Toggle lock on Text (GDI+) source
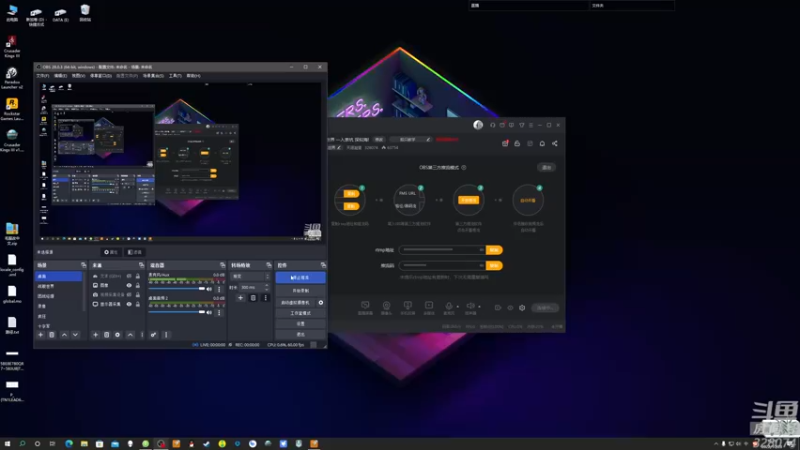This screenshot has width=800, height=450. [x=137, y=276]
